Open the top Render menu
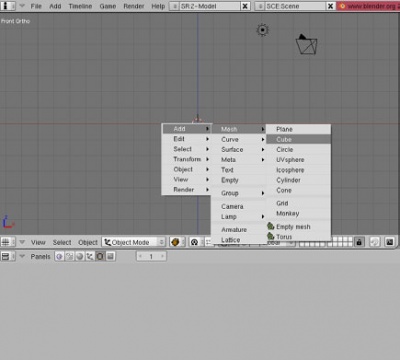400x360 pixels. 133,6
